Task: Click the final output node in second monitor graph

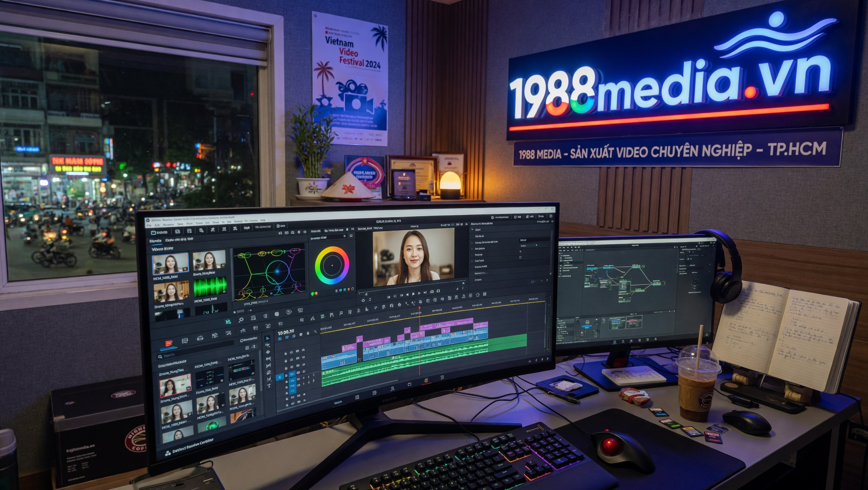Action: tap(658, 284)
